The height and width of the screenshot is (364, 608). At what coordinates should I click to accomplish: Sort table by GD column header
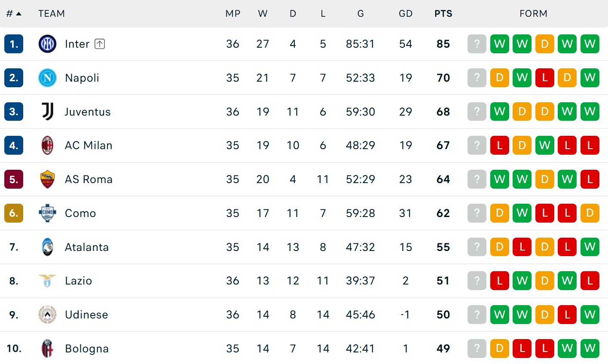[x=406, y=14]
